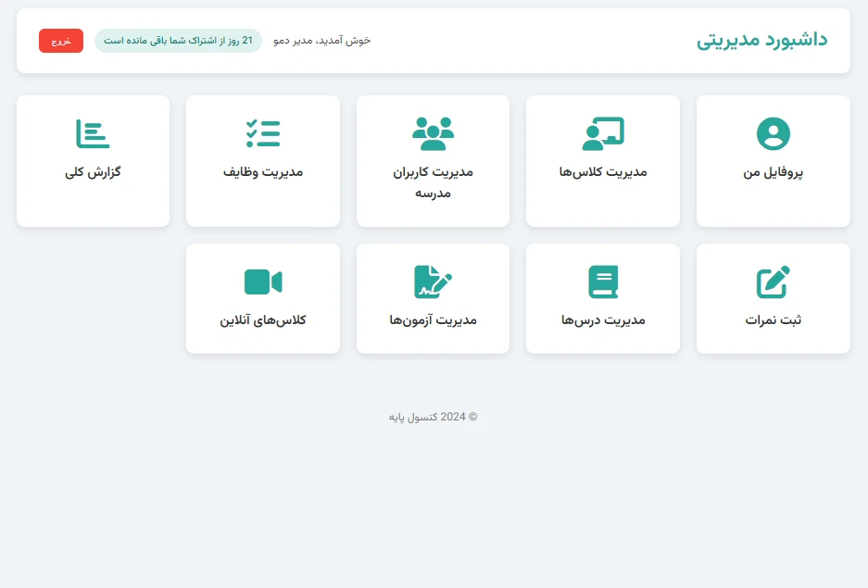Select the مدیریت وظایف label
This screenshot has height=588, width=868.
click(263, 172)
